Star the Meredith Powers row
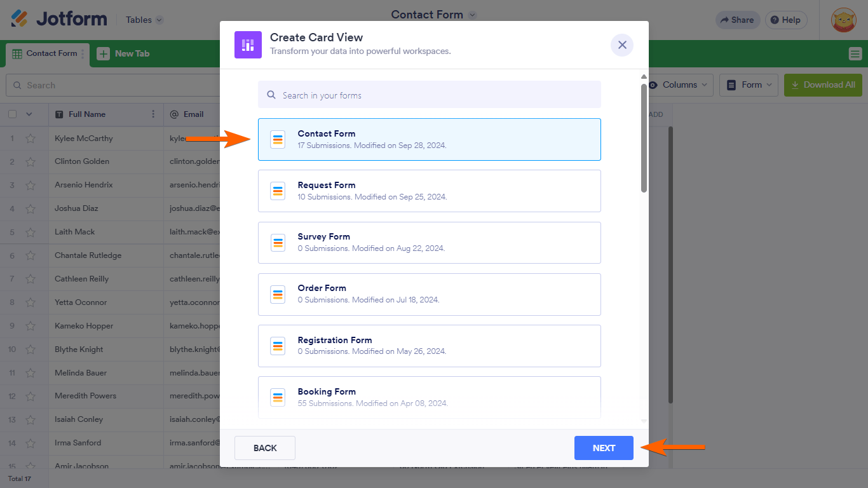 (30, 396)
